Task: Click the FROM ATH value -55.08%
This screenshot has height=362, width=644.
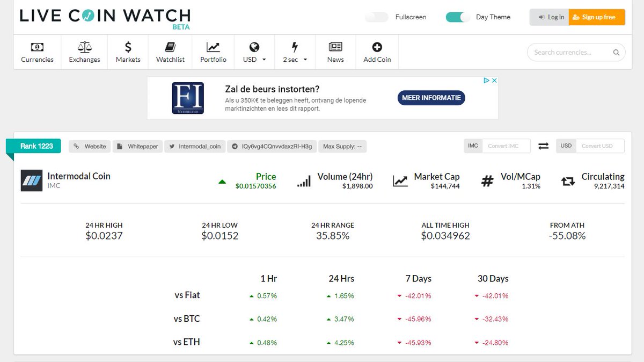Action: coord(567,236)
